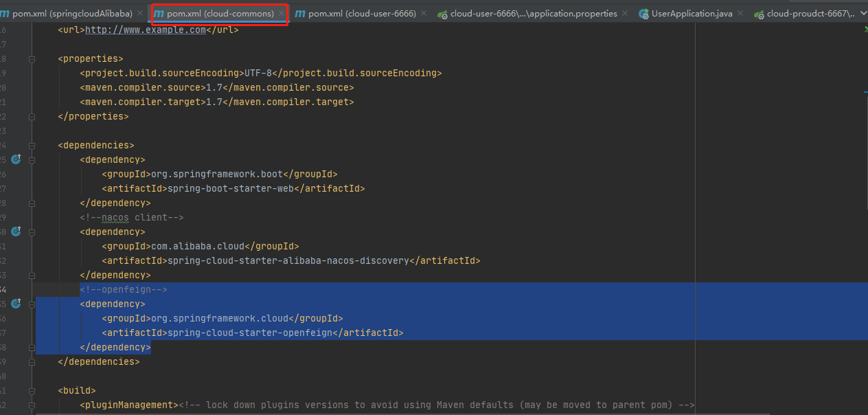This screenshot has height=415, width=868.
Task: Click the Spring icon on the cloud-proudct-6667 tab
Action: coord(759,14)
